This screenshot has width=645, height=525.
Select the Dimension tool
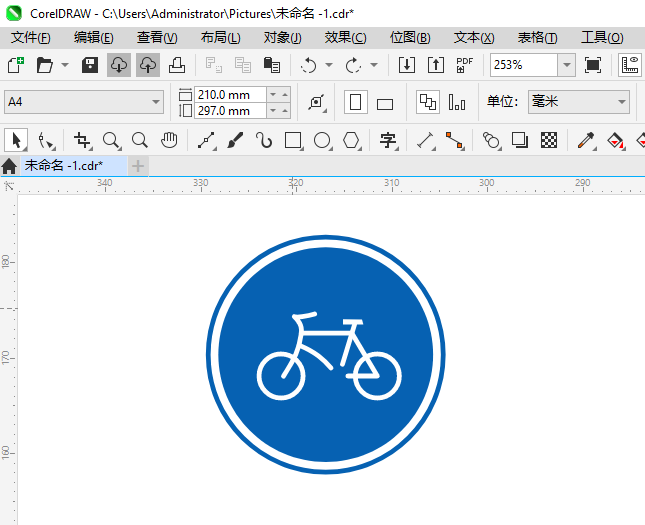point(426,141)
